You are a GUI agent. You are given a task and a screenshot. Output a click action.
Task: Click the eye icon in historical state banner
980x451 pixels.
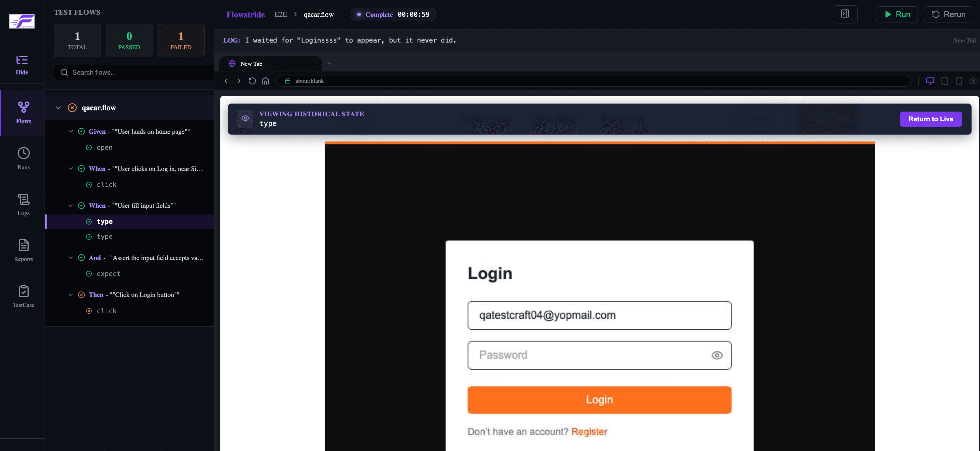coord(246,119)
